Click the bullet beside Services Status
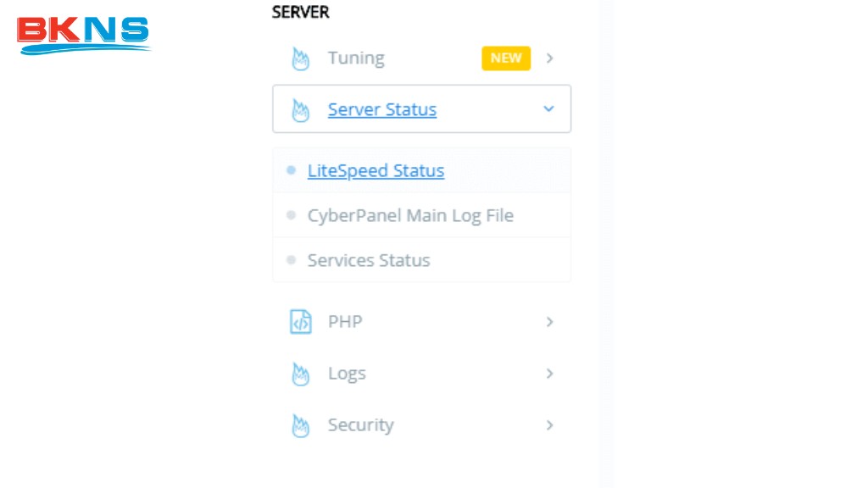Viewport: 868px width, 488px height. pyautogui.click(x=291, y=260)
